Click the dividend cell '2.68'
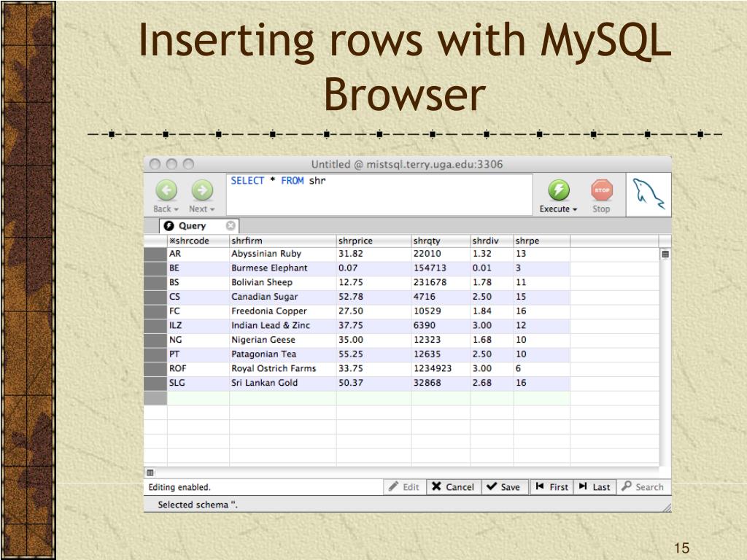This screenshot has width=747, height=560. 492,384
